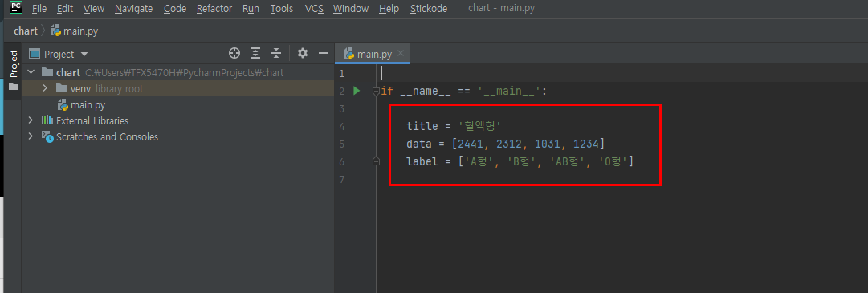Screen dimensions: 868x293
Task: Close the main.py editor tab
Action: 401,54
